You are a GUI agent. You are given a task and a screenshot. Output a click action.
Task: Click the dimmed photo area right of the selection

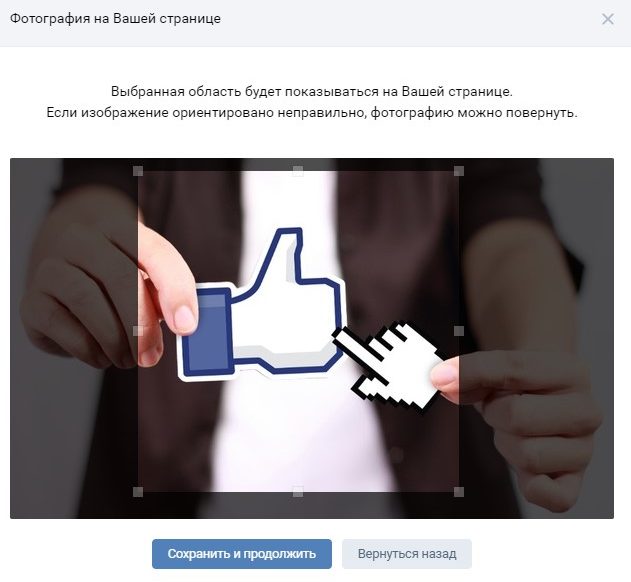536,338
